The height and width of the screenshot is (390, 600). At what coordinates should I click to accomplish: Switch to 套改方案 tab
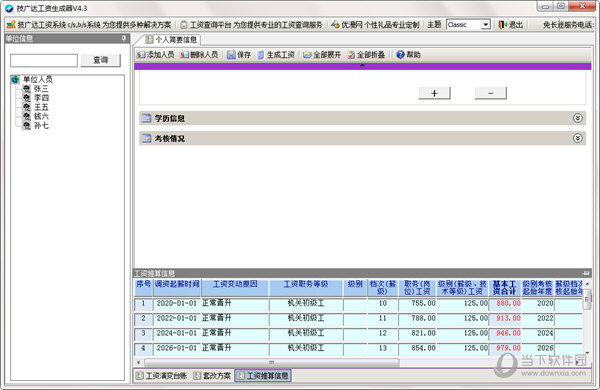click(x=212, y=376)
